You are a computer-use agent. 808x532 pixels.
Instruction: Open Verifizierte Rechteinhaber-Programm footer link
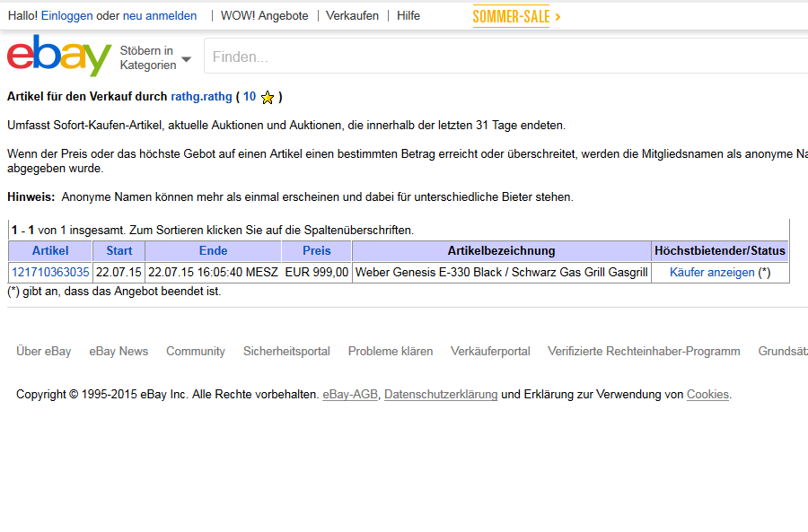644,352
